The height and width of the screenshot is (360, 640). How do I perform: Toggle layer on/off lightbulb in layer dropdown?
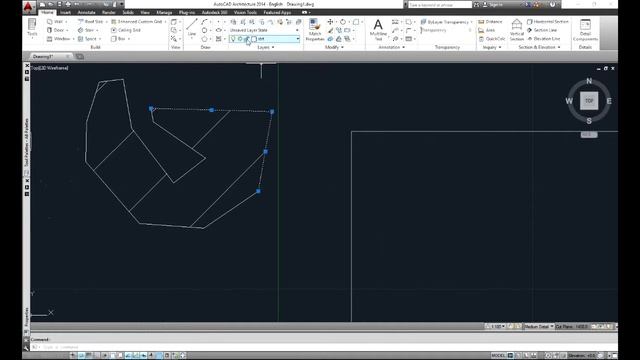[x=233, y=39]
